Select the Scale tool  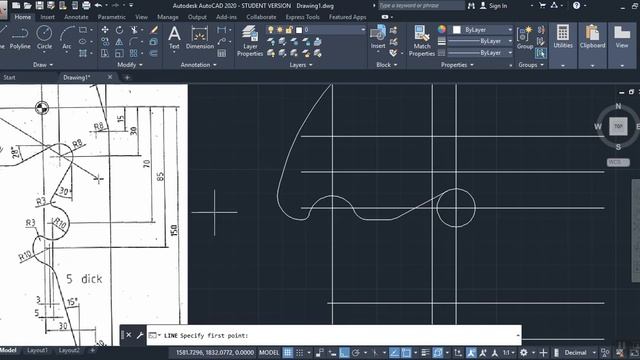pyautogui.click(x=119, y=53)
